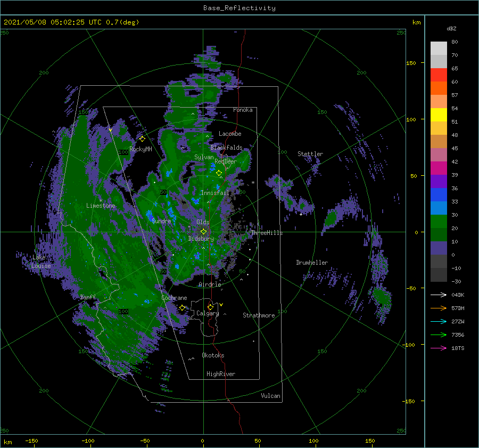Click the 04DK legend text

(458, 295)
